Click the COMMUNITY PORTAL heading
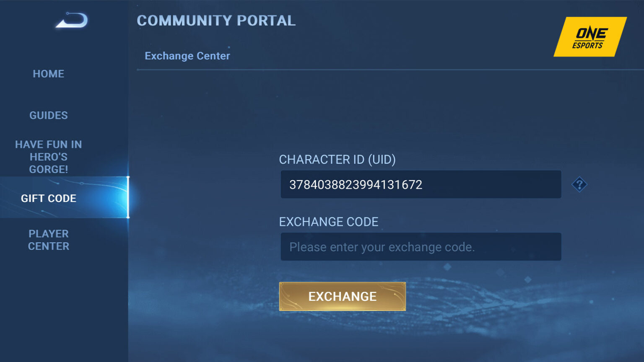This screenshot has height=362, width=644. [x=216, y=20]
